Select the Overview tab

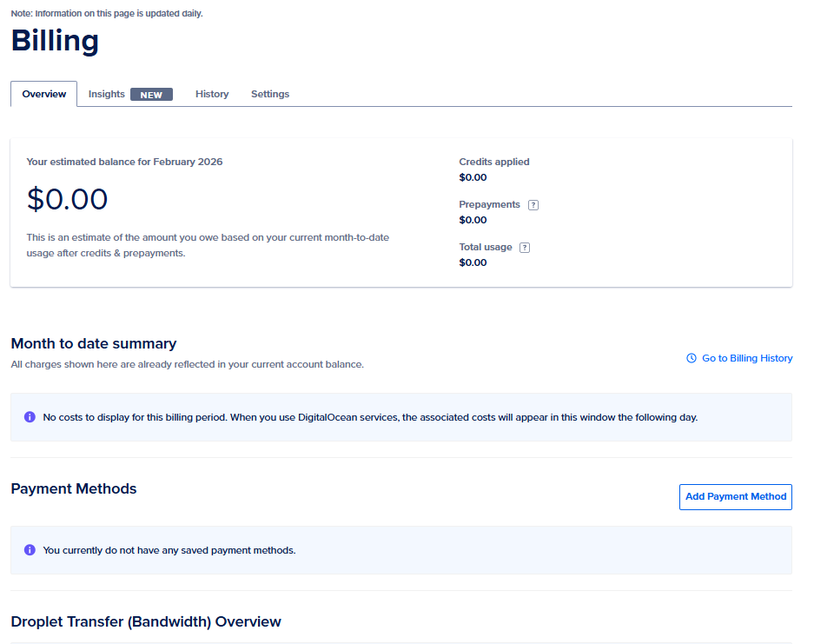tap(44, 94)
